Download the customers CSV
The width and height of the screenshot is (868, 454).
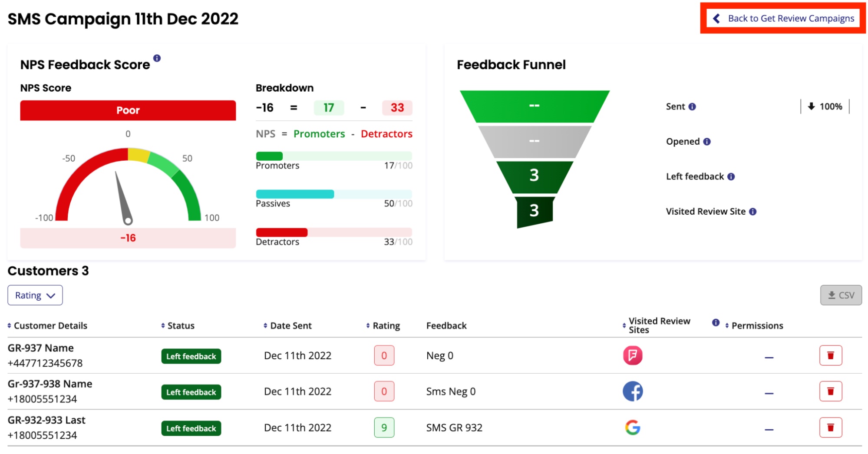point(841,295)
